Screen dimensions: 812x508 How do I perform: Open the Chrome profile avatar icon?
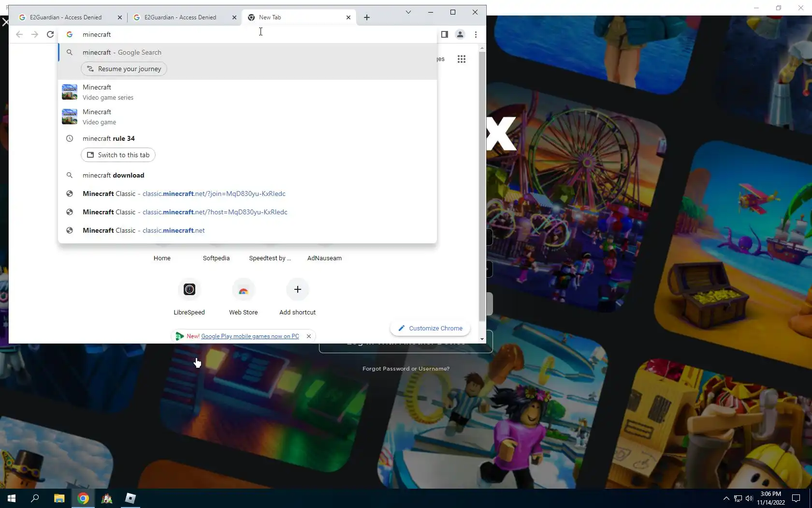[460, 34]
